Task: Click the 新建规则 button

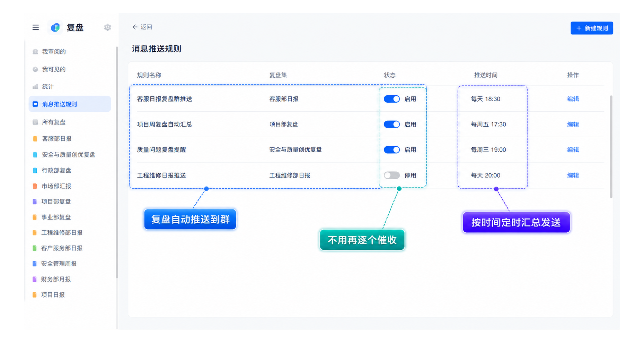Action: [x=592, y=28]
